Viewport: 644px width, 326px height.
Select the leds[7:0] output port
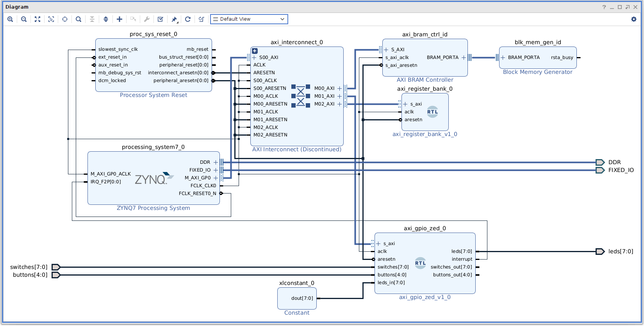600,251
